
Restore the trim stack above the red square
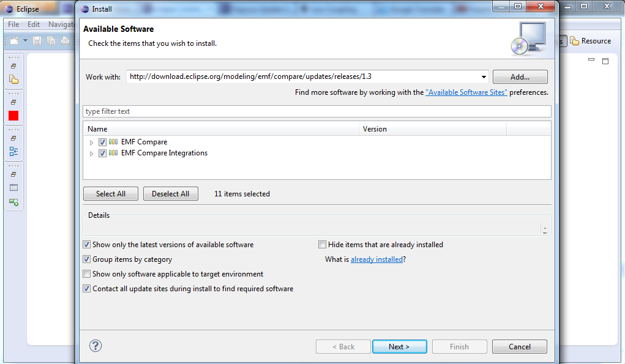[x=13, y=102]
